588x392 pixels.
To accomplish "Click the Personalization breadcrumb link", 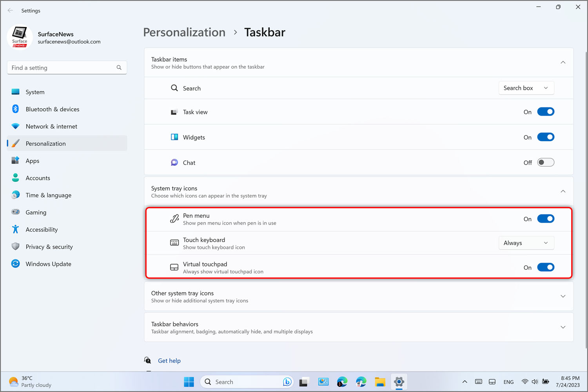I will (x=184, y=32).
